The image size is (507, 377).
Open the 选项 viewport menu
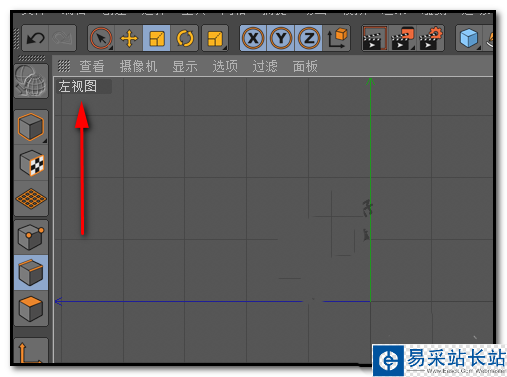[x=225, y=66]
